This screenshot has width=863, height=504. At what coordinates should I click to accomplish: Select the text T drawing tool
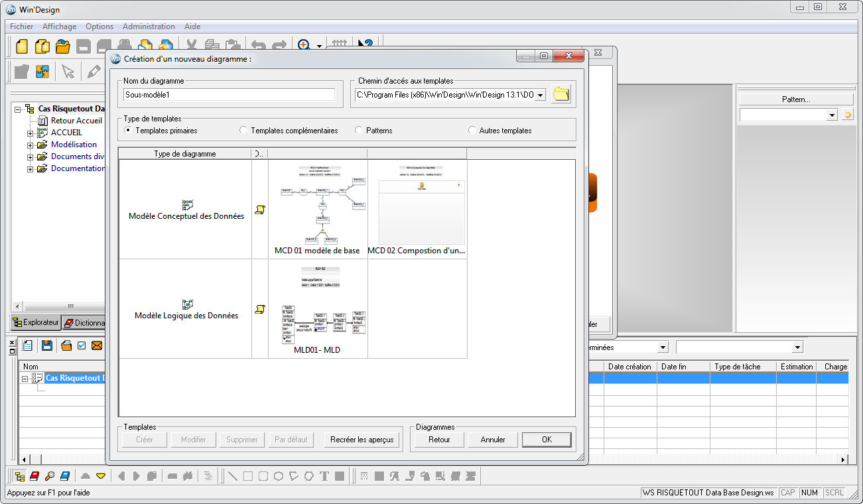324,476
